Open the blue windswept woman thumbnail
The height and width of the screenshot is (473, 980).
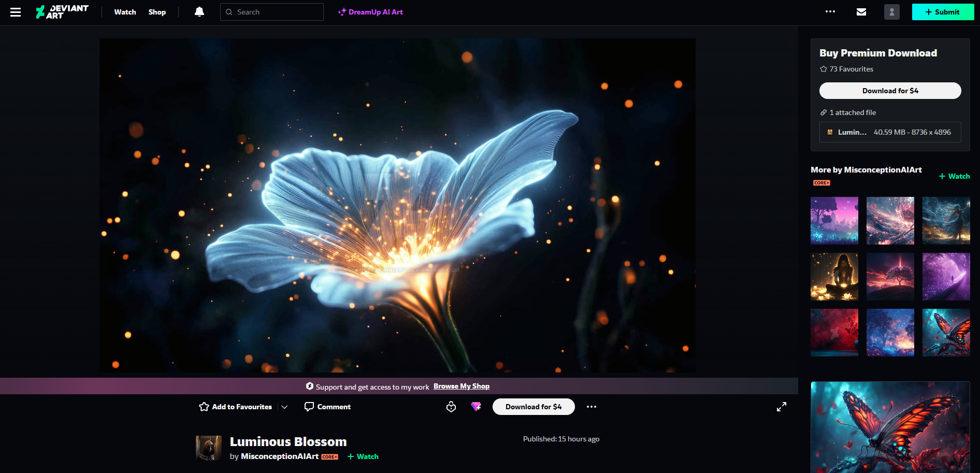click(x=946, y=221)
